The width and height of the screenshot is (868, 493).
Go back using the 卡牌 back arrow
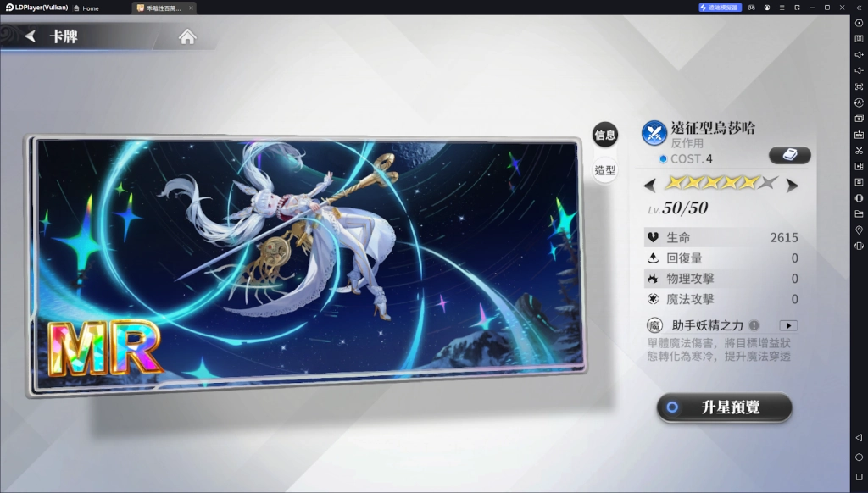pyautogui.click(x=31, y=36)
